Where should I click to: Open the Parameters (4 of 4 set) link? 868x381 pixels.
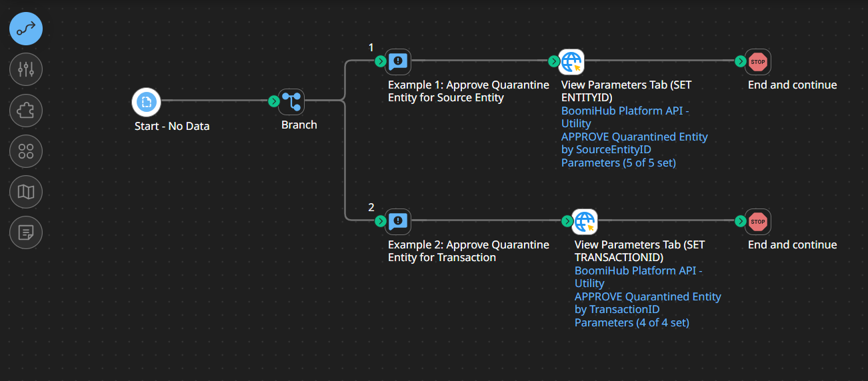631,322
